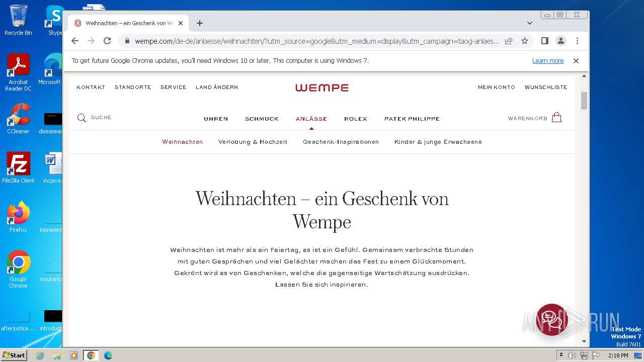The width and height of the screenshot is (644, 362).
Task: Open a new browser tab
Action: point(200,23)
